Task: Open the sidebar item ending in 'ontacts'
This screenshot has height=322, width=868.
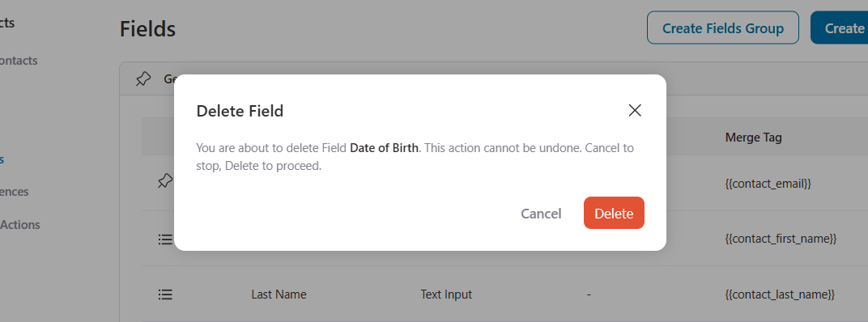Action: [19, 61]
